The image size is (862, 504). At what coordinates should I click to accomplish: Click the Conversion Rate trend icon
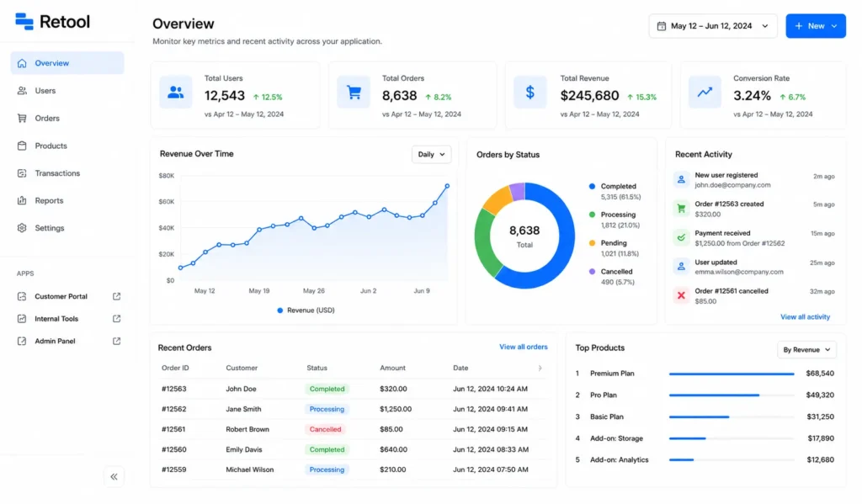point(705,93)
